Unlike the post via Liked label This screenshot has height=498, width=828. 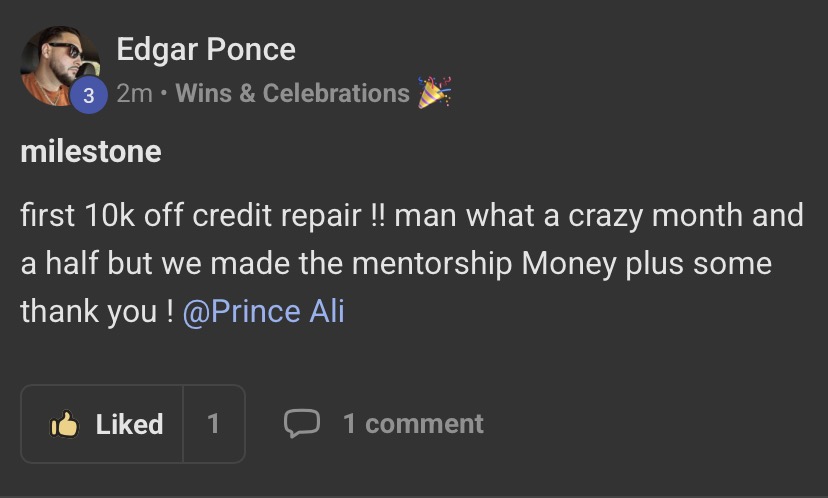point(129,424)
